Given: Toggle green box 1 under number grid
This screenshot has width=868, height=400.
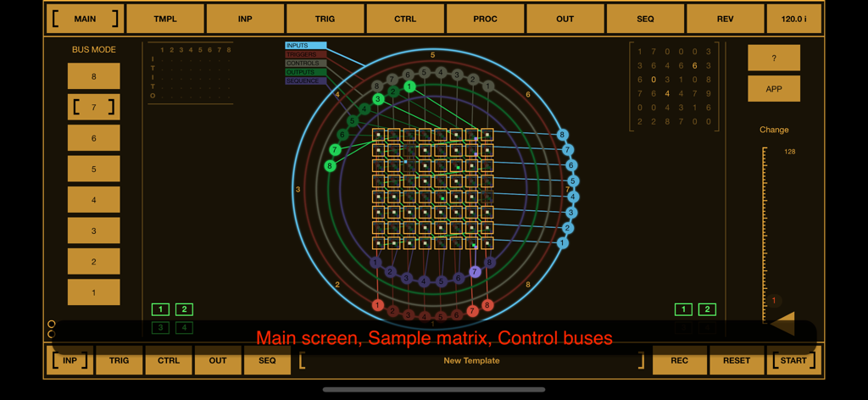Looking at the screenshot, I should [684, 309].
